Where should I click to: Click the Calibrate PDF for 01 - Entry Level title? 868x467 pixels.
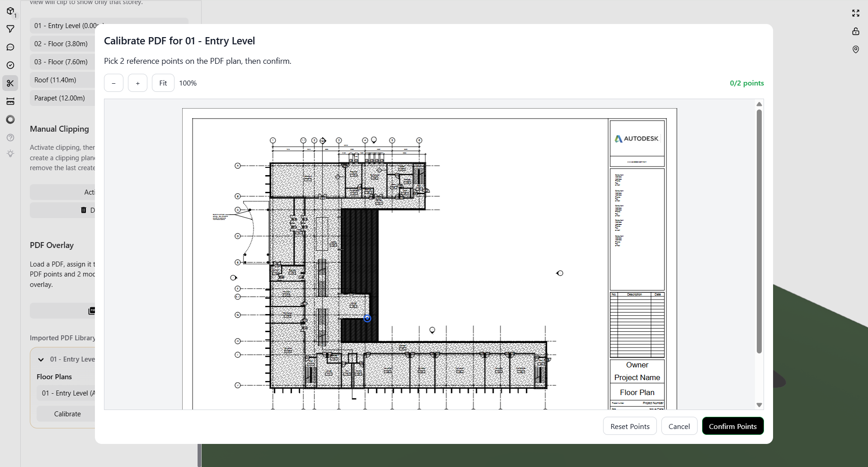point(179,41)
